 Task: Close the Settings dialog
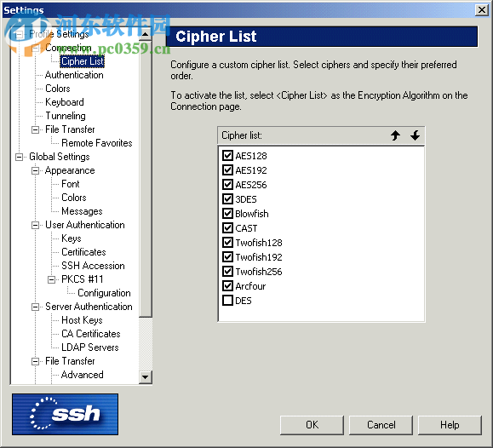pos(482,10)
